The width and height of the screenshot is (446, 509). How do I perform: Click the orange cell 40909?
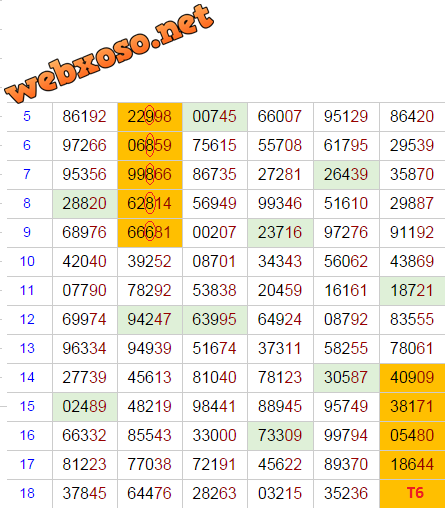coord(412,378)
